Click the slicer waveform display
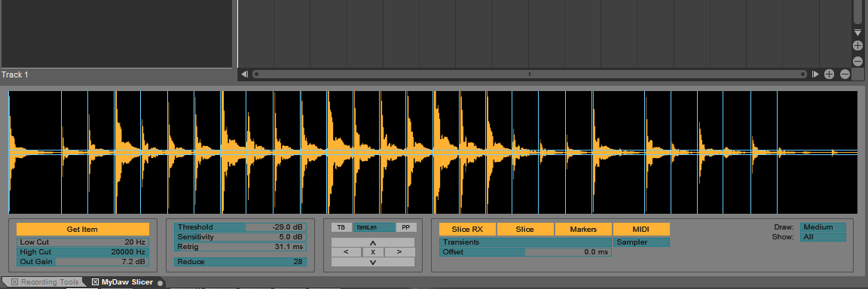 click(433, 152)
